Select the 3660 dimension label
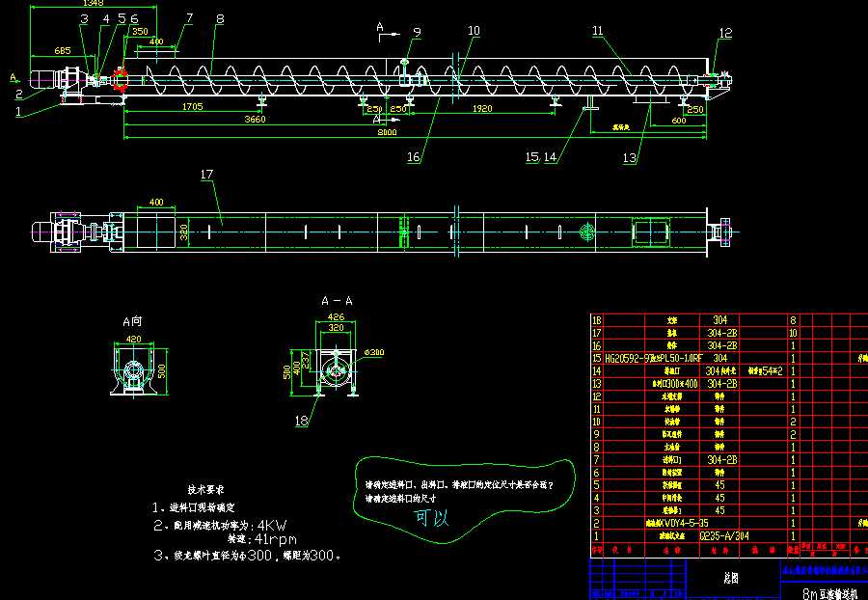Image resolution: width=868 pixels, height=600 pixels. [x=255, y=120]
